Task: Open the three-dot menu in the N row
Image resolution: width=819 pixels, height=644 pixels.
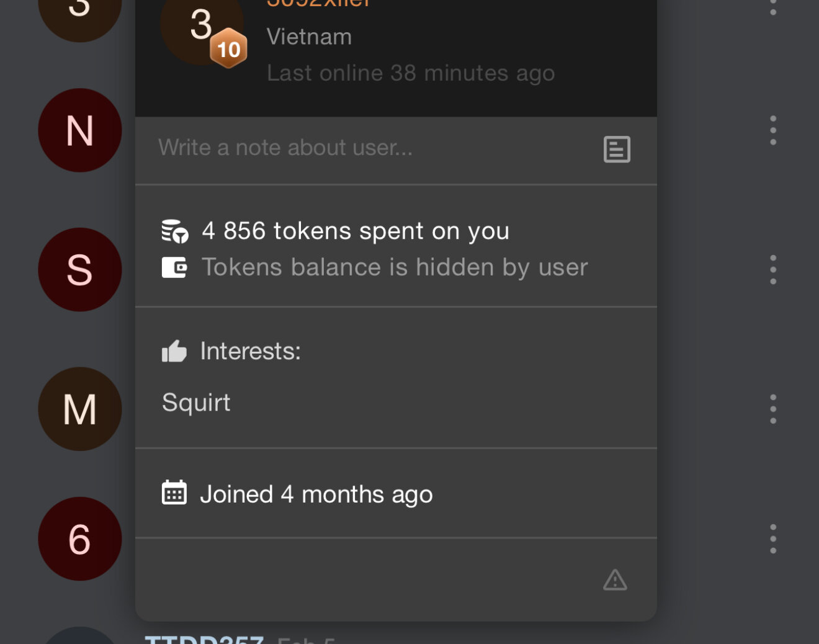Action: click(x=773, y=130)
